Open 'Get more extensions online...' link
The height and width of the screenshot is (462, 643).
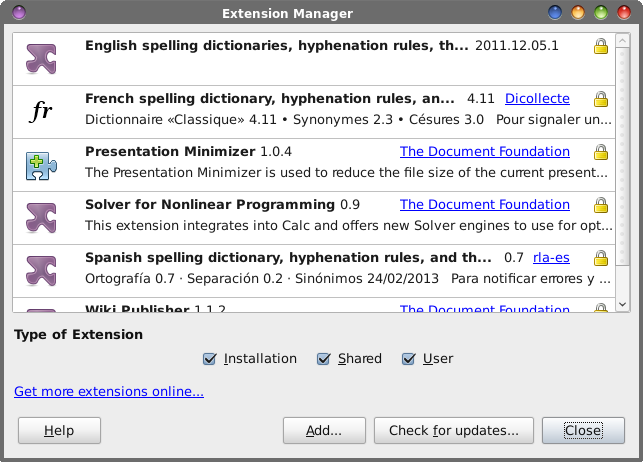coord(109,391)
